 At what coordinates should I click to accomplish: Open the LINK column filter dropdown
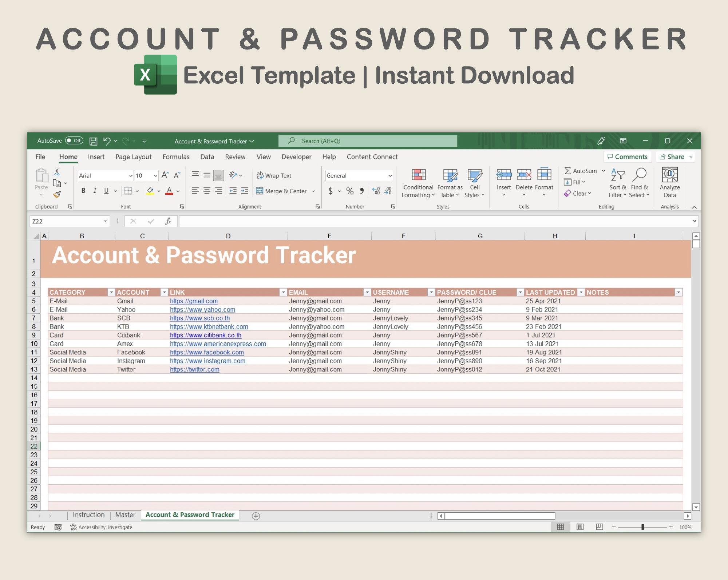(x=283, y=292)
